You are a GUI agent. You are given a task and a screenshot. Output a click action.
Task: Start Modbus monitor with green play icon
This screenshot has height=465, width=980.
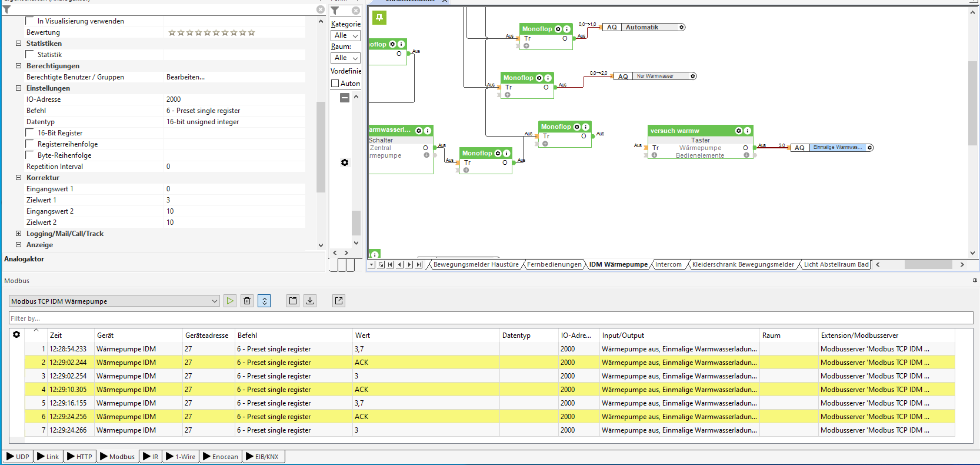[x=230, y=301]
